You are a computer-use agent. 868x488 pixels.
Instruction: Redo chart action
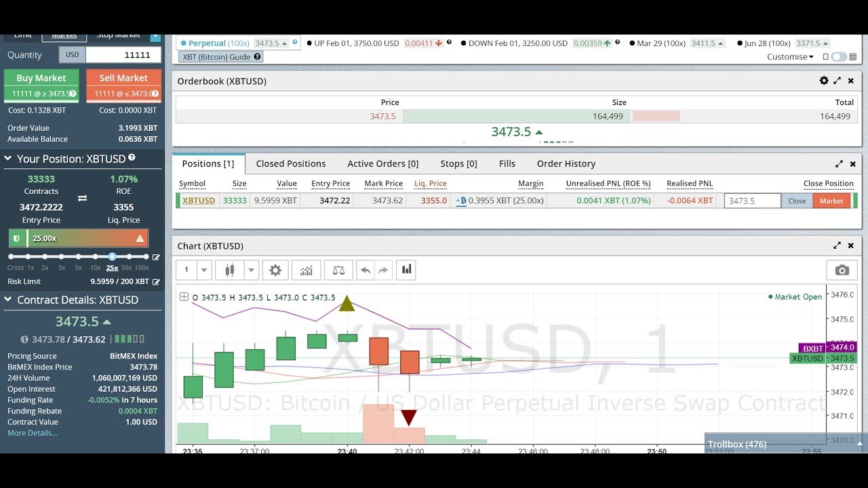(x=383, y=270)
